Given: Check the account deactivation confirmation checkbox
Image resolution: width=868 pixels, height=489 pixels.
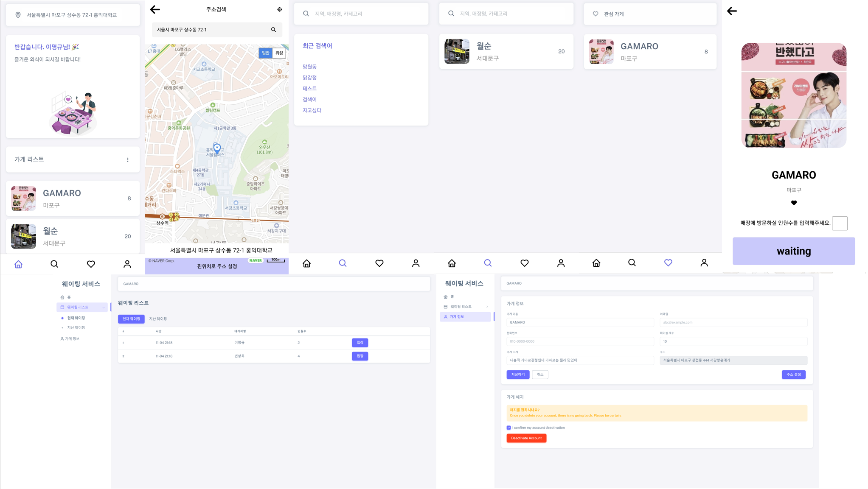Looking at the screenshot, I should tap(508, 428).
